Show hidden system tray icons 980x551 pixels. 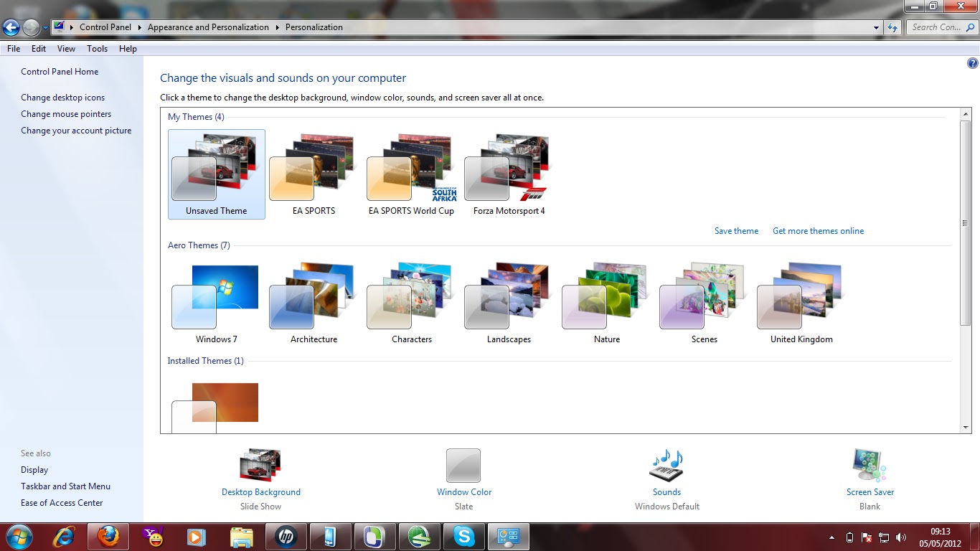coord(832,537)
